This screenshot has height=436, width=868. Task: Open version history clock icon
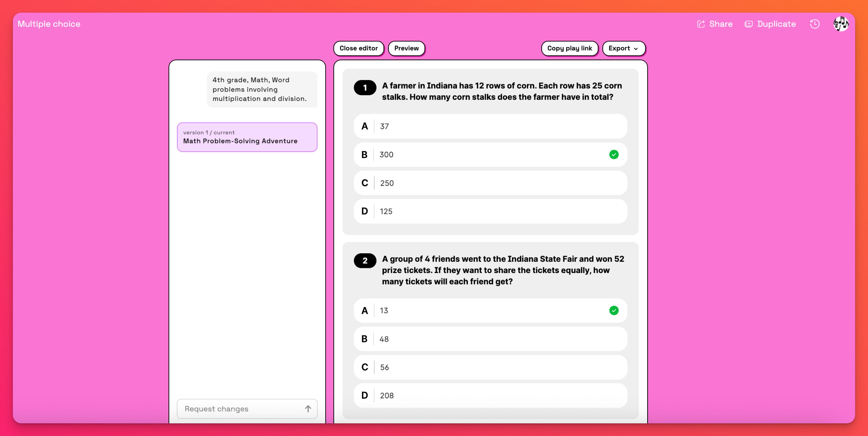tap(814, 24)
